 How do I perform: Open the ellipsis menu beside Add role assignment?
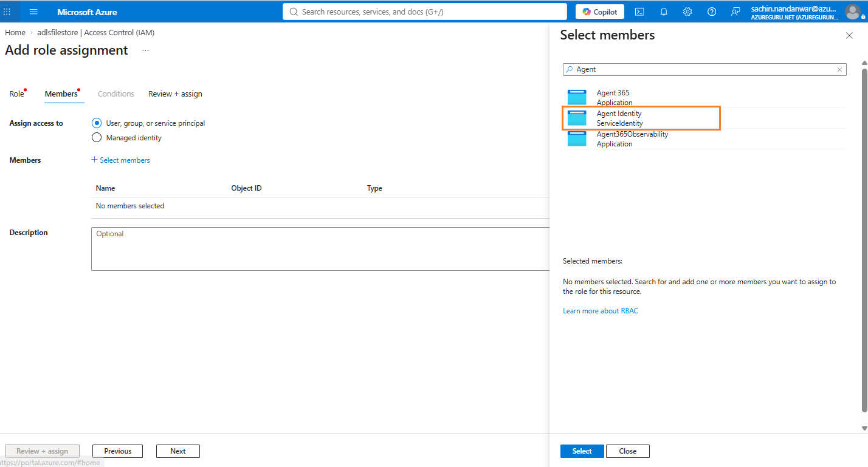coord(145,50)
